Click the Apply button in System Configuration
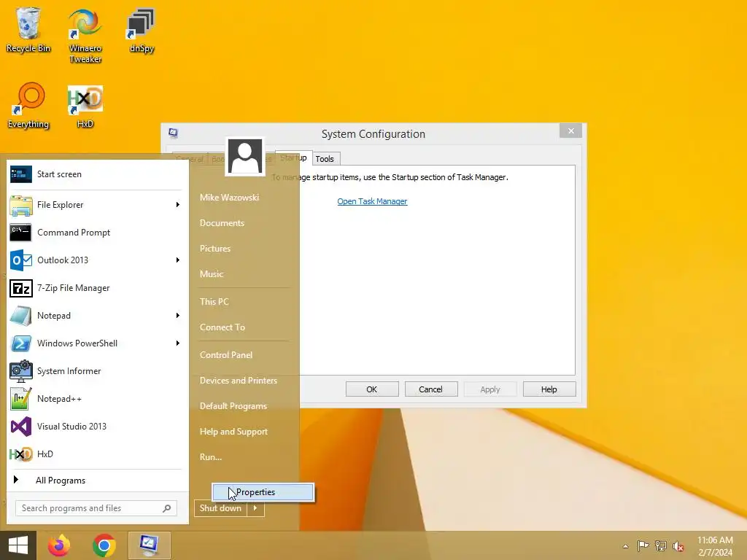This screenshot has width=747, height=560. pyautogui.click(x=490, y=389)
